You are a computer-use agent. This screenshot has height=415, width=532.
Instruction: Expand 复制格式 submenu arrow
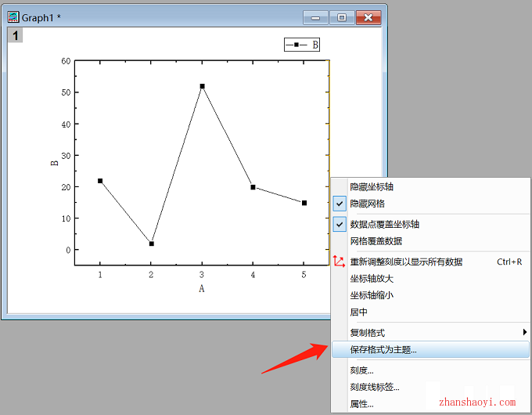[x=524, y=332]
